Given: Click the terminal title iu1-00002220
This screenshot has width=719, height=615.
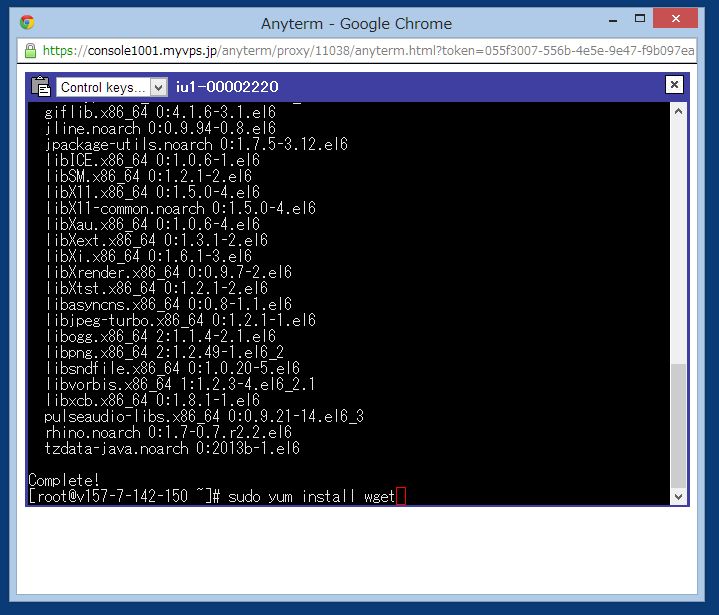Looking at the screenshot, I should (x=227, y=87).
